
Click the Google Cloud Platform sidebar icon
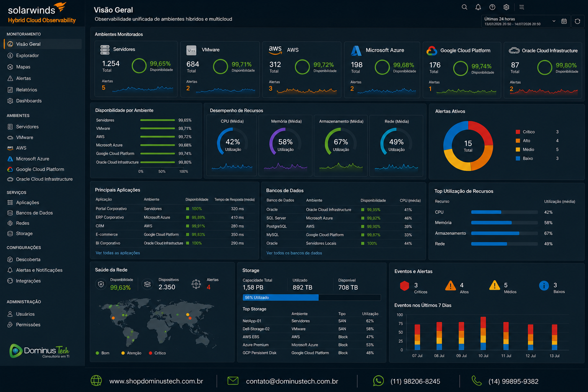pos(10,169)
